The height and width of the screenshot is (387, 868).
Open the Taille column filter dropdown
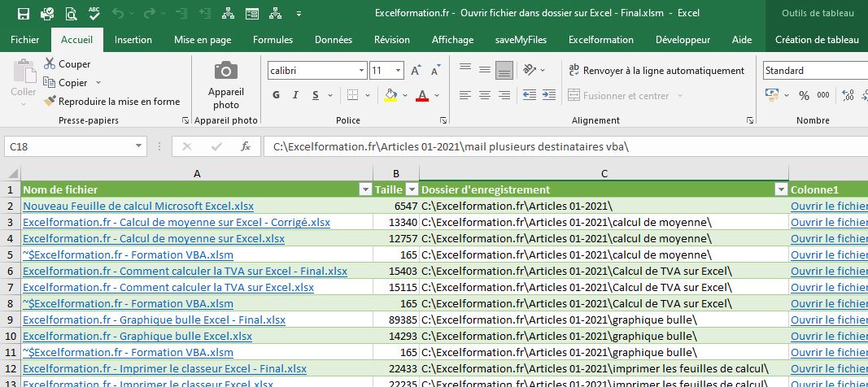412,189
